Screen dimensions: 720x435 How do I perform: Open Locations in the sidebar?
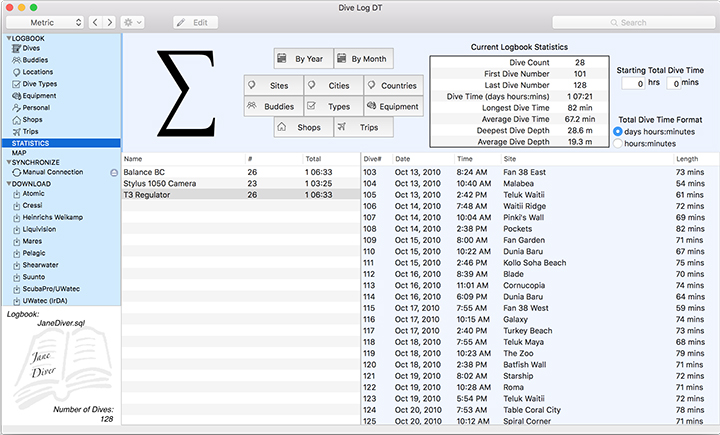coord(38,72)
